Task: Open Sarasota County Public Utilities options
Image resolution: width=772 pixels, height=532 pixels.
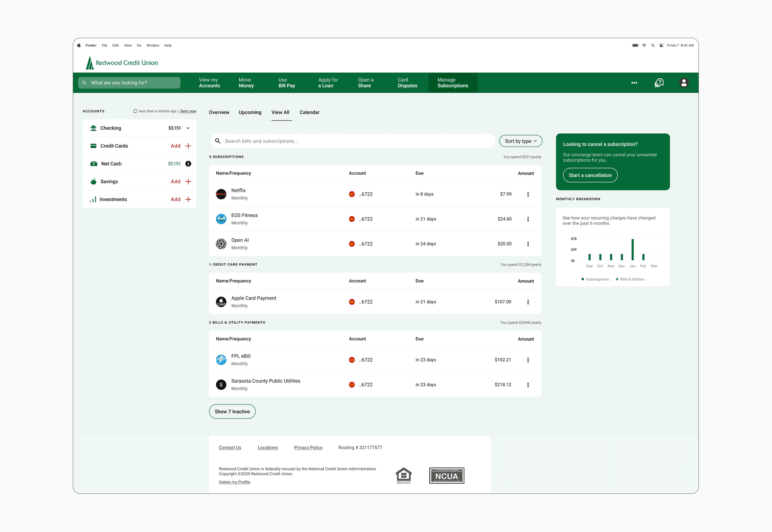Action: [x=528, y=385]
